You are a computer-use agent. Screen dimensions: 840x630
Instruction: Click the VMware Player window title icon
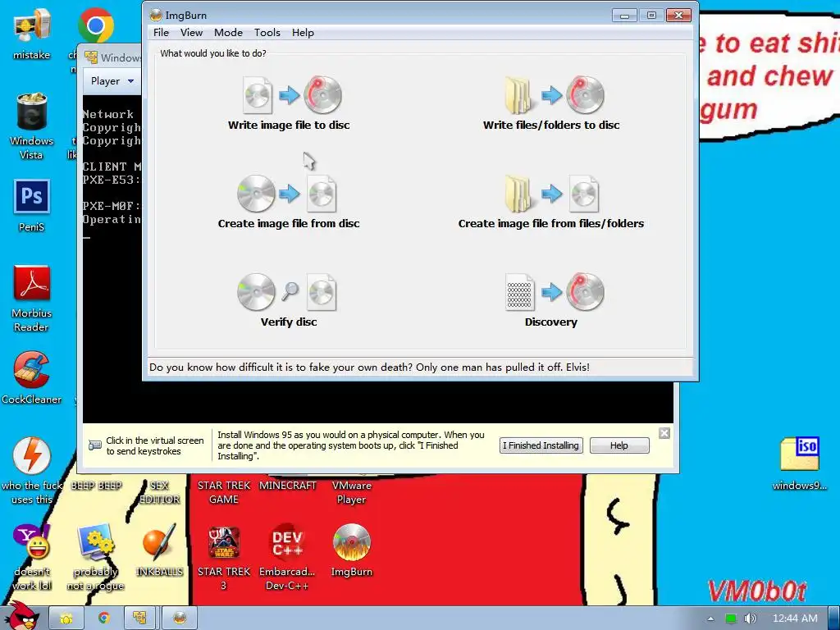pos(91,57)
